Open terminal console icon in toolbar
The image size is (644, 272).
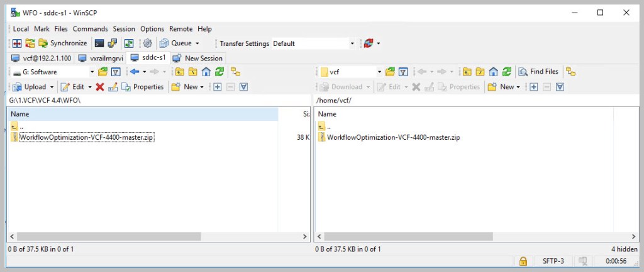[99, 43]
